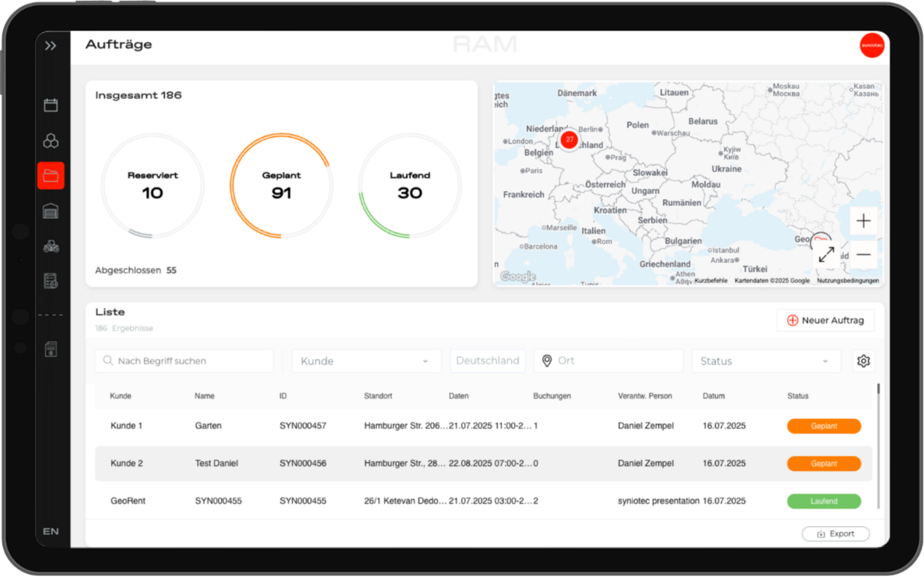Open table settings with the gear icon
Screen dimensions: 924x577
[863, 361]
